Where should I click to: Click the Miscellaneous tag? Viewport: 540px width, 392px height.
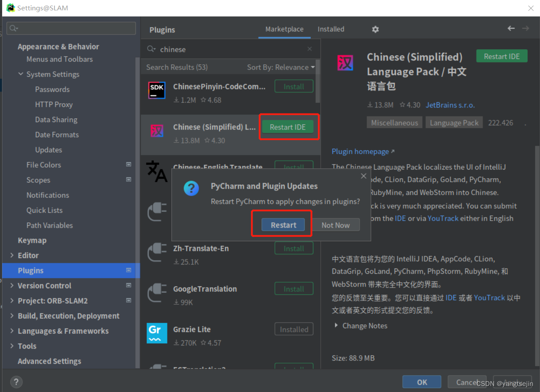point(395,123)
